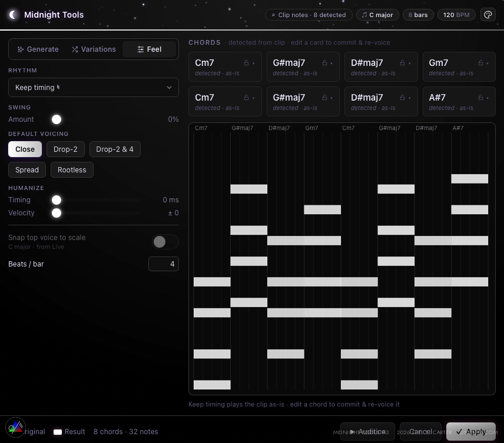Select the Feel tab
Image resolution: width=504 pixels, height=443 pixels.
[x=149, y=49]
